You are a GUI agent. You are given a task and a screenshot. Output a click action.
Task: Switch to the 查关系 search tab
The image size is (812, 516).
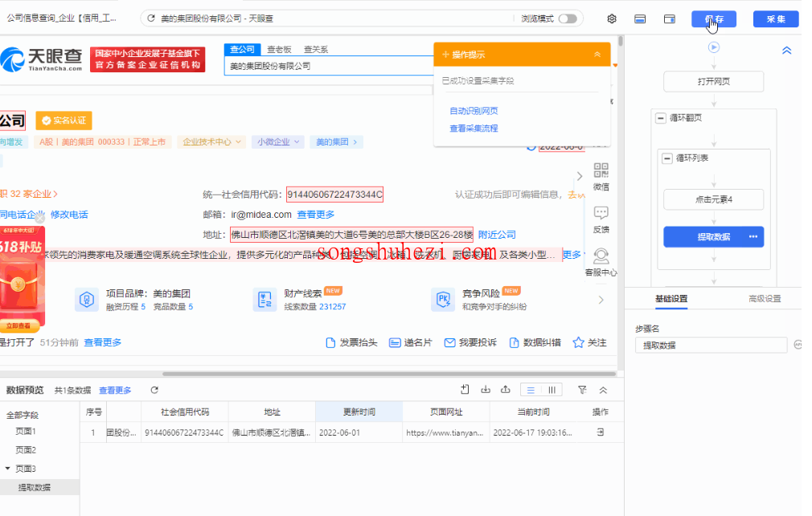(x=316, y=50)
